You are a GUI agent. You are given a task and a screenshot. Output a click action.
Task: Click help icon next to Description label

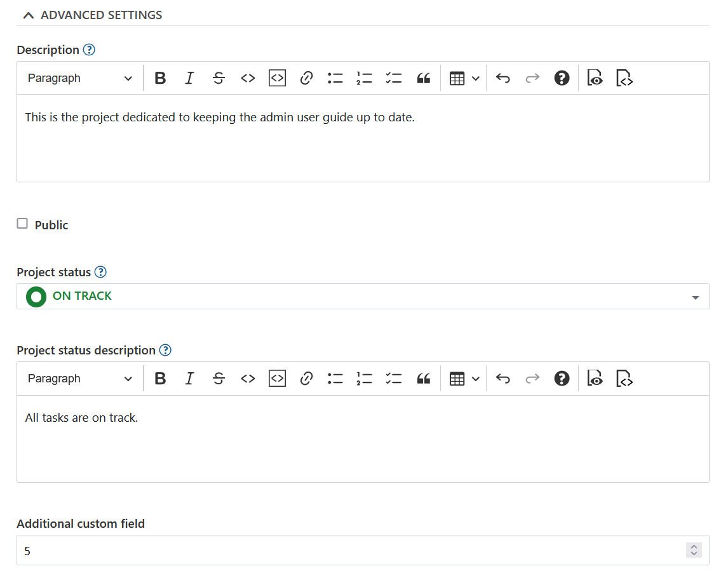(x=89, y=50)
